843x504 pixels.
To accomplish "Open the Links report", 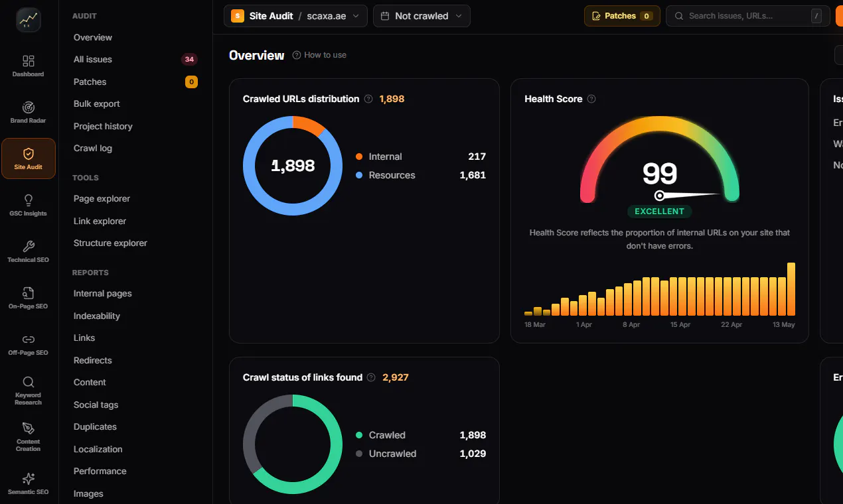I will click(x=84, y=338).
